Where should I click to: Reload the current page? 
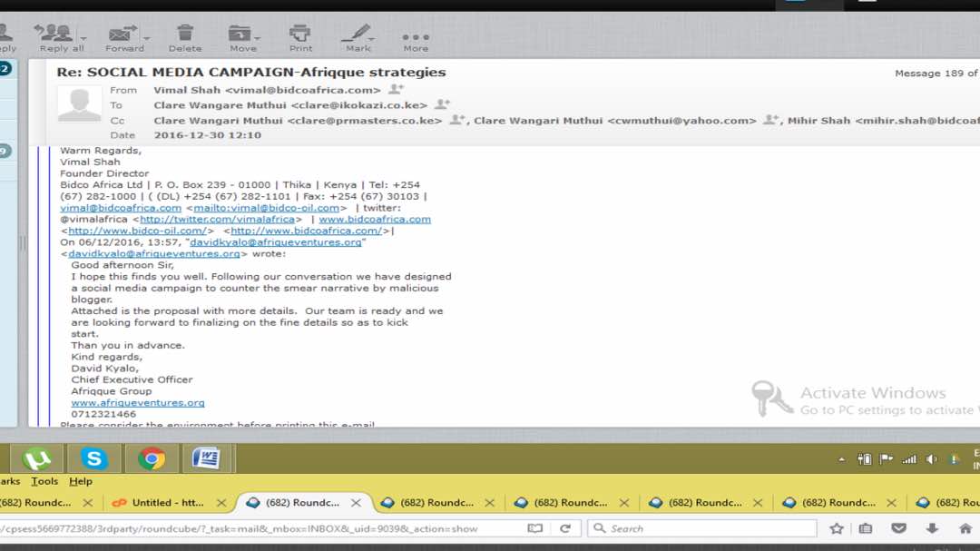(565, 528)
